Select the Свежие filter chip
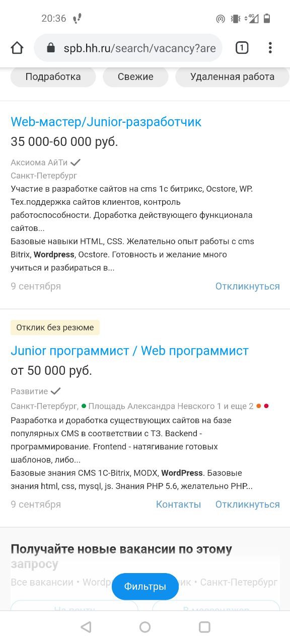The image size is (290, 644). [x=135, y=77]
